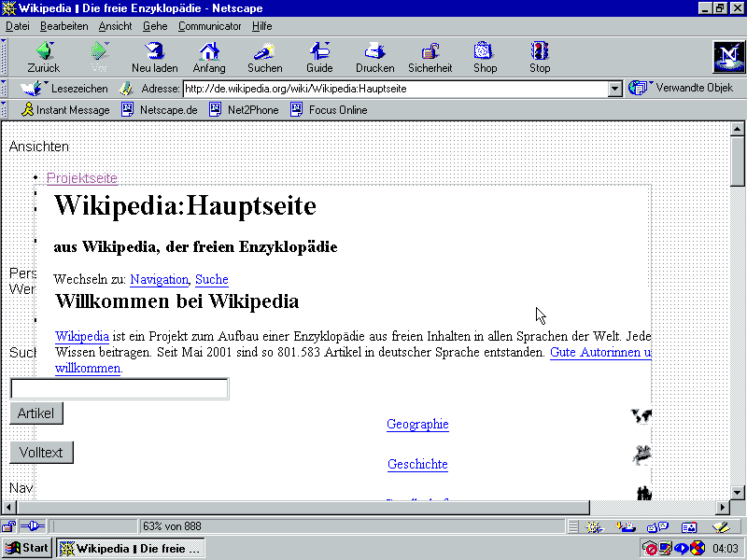
Task: Click the vertical scrollbar down arrow
Action: (737, 492)
